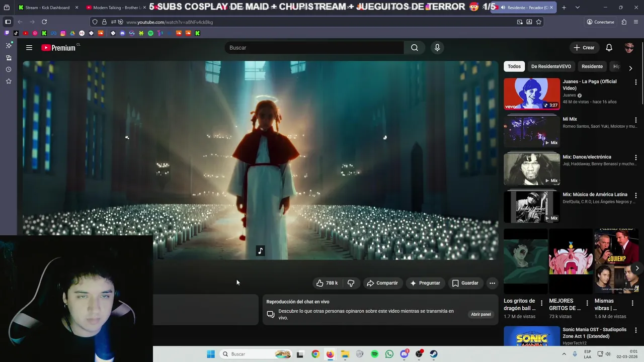The image size is (644, 362).
Task: Open the Windows taskbar Buscar search box
Action: point(256,354)
